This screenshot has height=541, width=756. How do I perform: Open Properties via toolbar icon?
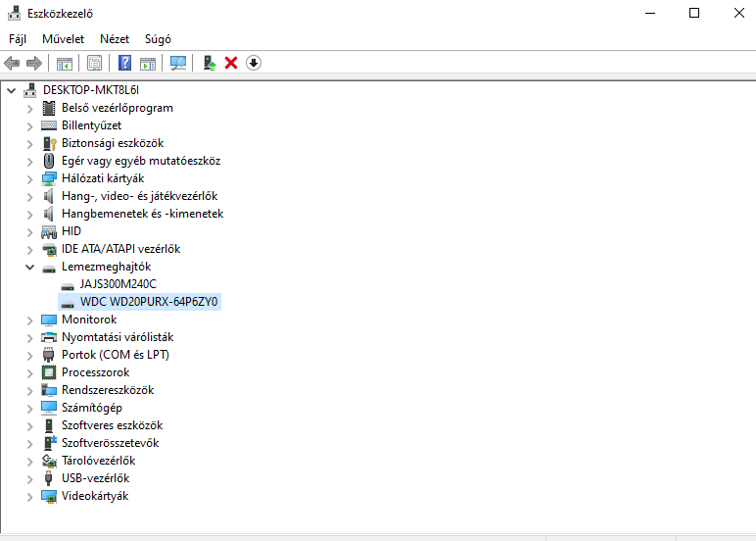(x=94, y=64)
